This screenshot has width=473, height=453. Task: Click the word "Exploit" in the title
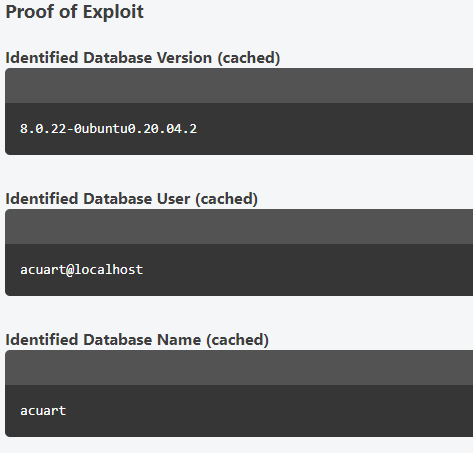(113, 13)
